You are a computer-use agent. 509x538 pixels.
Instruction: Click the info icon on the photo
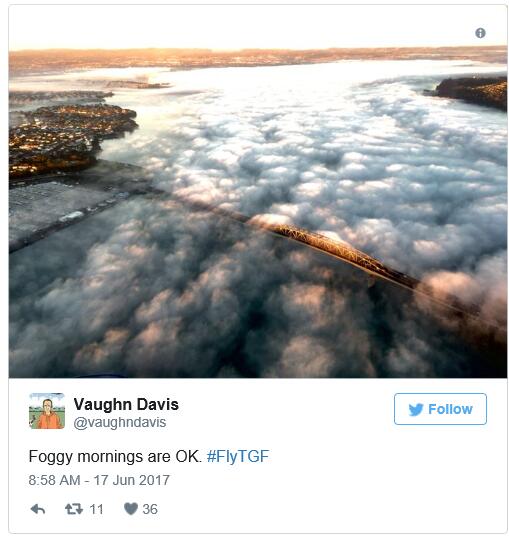point(480,33)
